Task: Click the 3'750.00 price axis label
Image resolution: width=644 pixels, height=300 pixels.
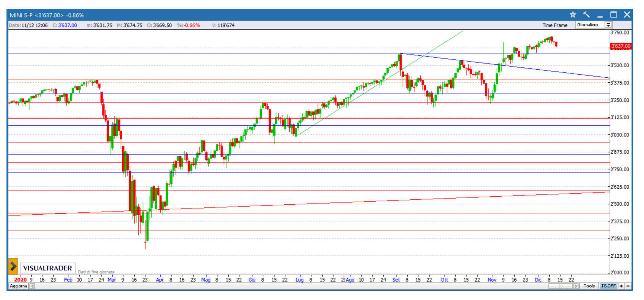Action: pos(620,32)
